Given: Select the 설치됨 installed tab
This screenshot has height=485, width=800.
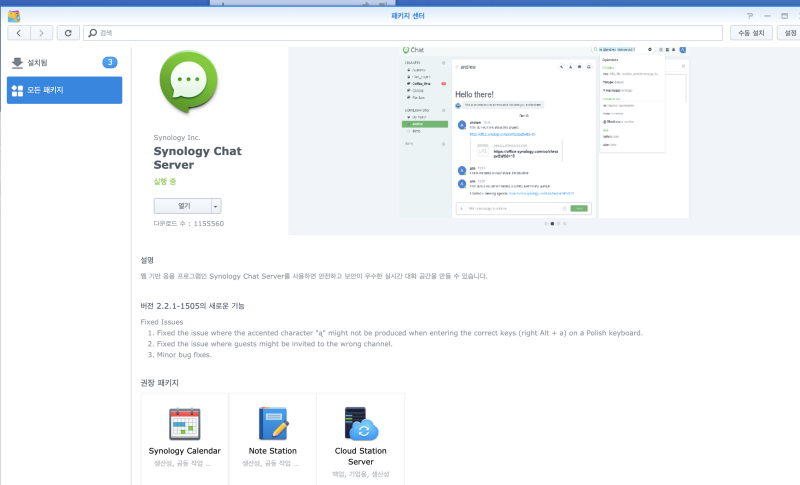Looking at the screenshot, I should (x=64, y=63).
